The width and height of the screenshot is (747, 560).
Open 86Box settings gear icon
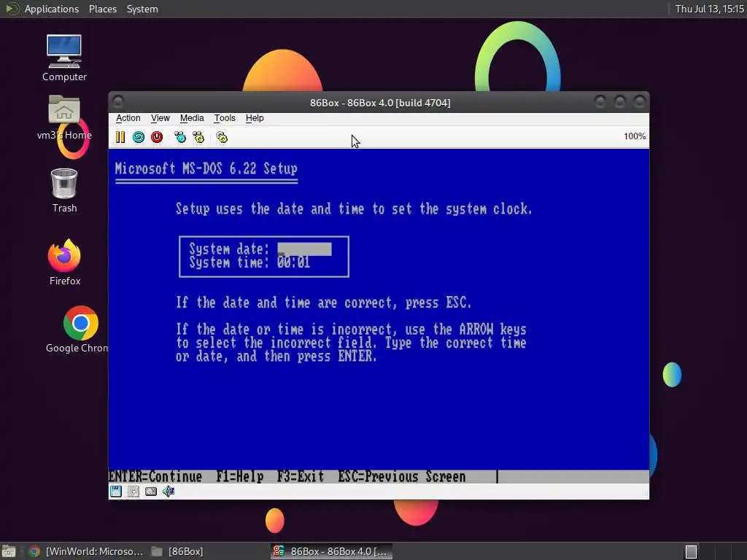(222, 137)
